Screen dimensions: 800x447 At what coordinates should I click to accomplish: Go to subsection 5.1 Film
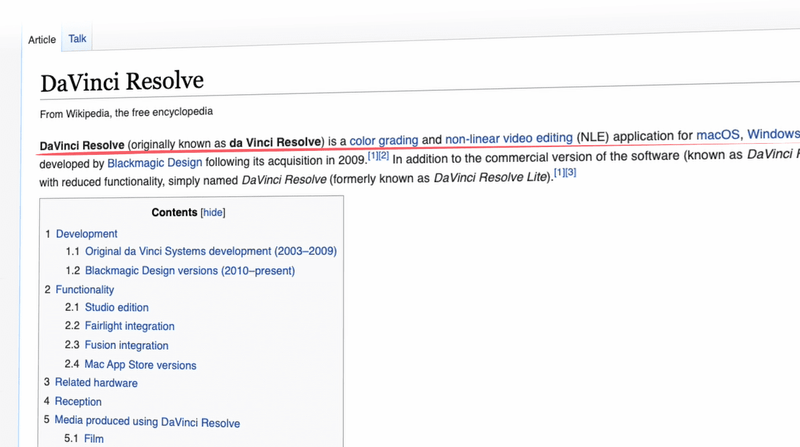coord(94,439)
